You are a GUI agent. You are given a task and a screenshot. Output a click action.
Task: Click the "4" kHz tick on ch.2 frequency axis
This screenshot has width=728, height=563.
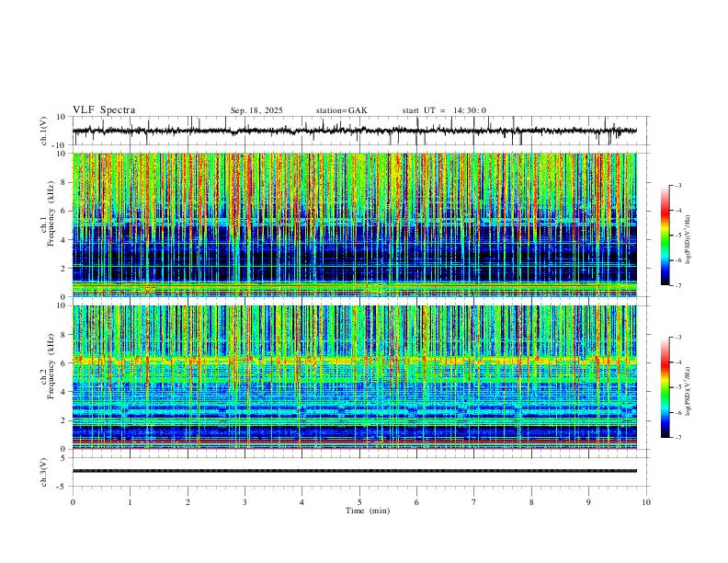(64, 392)
